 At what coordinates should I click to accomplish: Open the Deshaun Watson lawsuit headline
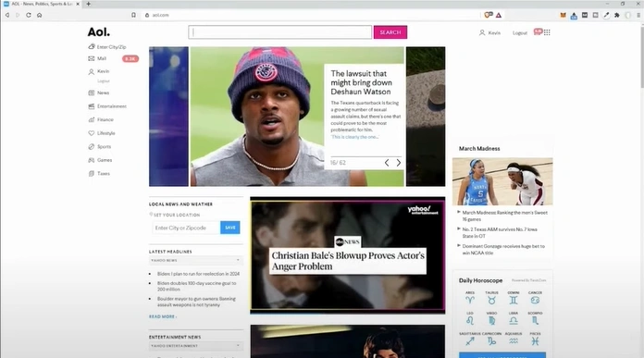(x=361, y=82)
